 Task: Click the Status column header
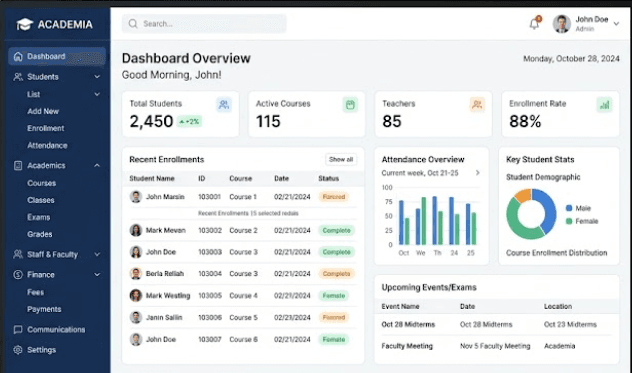(x=328, y=178)
